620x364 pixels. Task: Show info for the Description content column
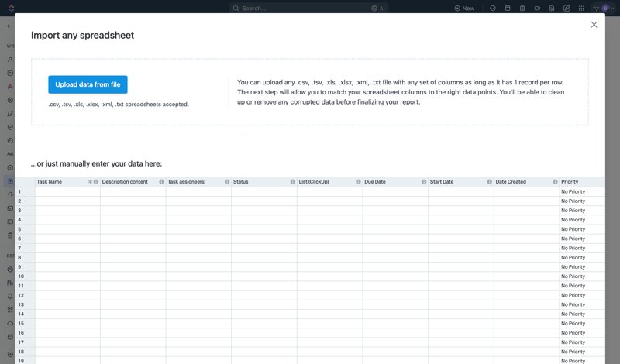click(x=161, y=182)
